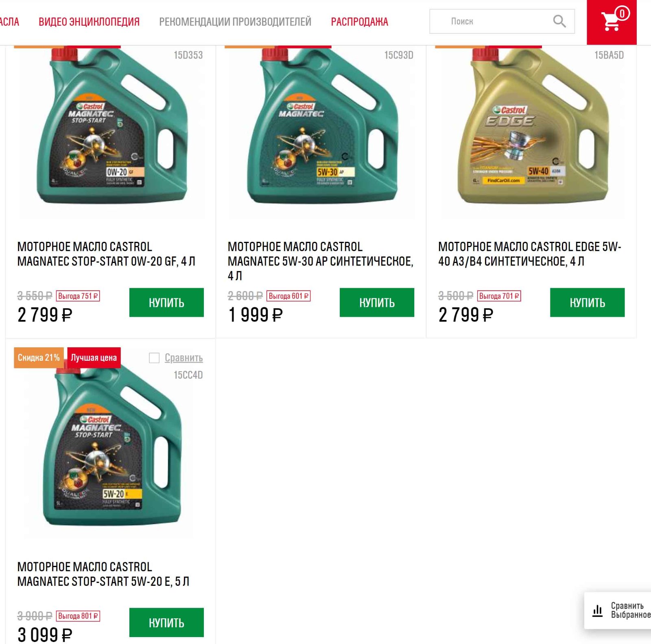Open the Castrol Edge 5W-40 A3/B4 title link
The height and width of the screenshot is (644, 651).
530,254
